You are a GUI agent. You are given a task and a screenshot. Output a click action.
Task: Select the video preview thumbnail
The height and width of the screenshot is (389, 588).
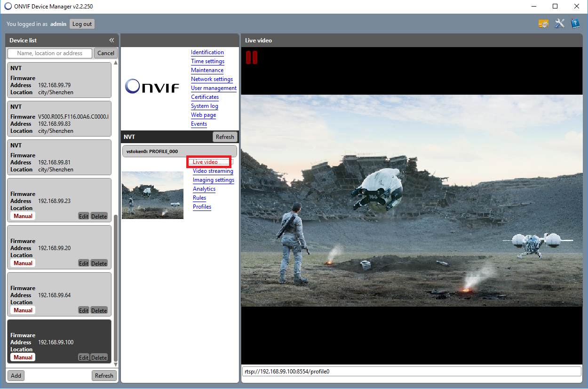coord(152,195)
